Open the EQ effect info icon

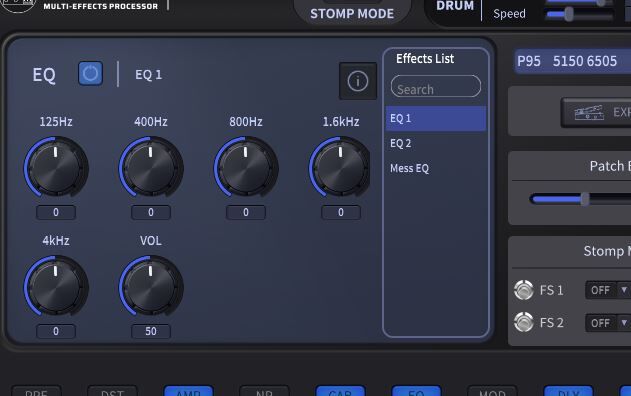(358, 81)
